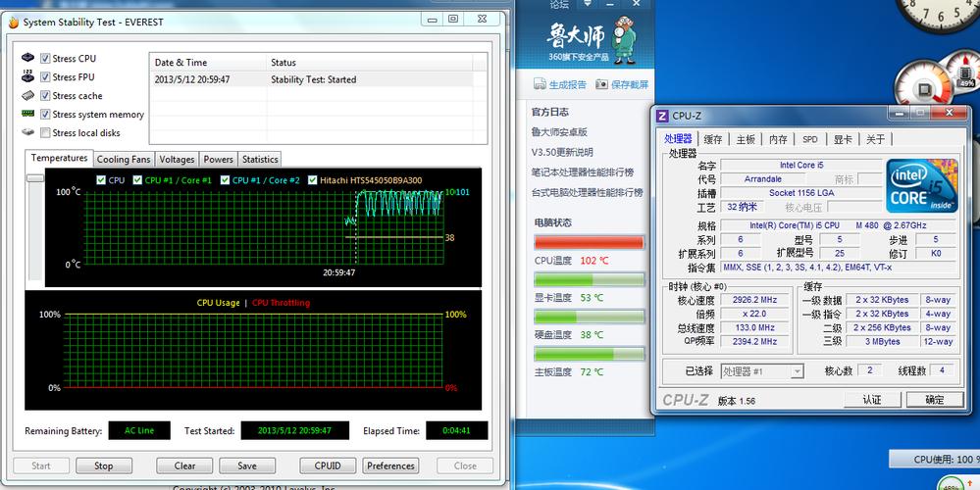
Task: Uncheck CPU #1 / Core #1 legend checkbox
Action: [x=137, y=179]
